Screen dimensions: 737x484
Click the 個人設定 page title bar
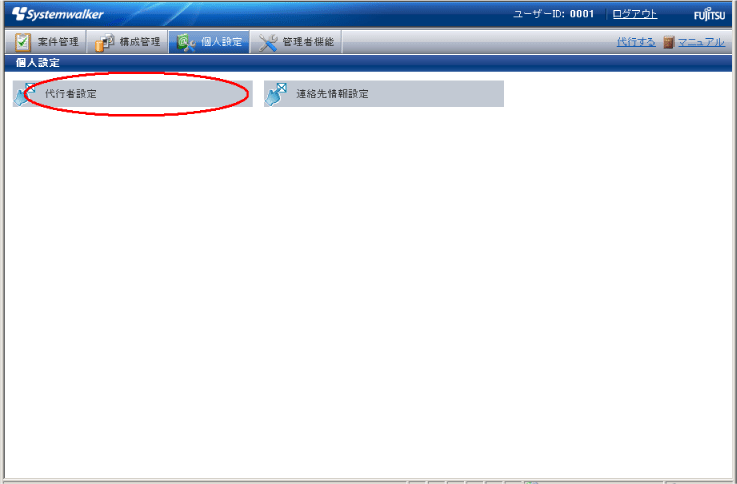[x=368, y=62]
